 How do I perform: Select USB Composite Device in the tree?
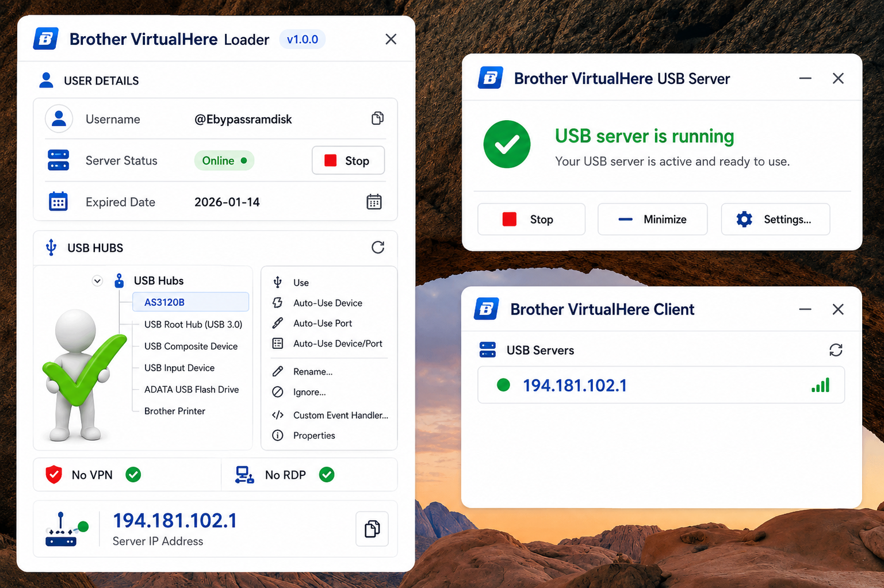coord(191,346)
